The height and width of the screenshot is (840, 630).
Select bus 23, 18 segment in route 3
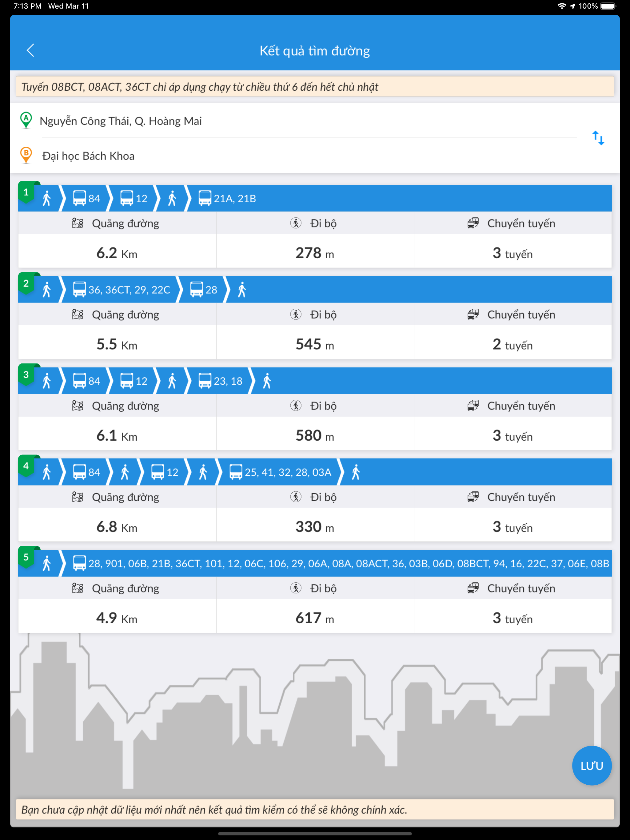coord(220,381)
